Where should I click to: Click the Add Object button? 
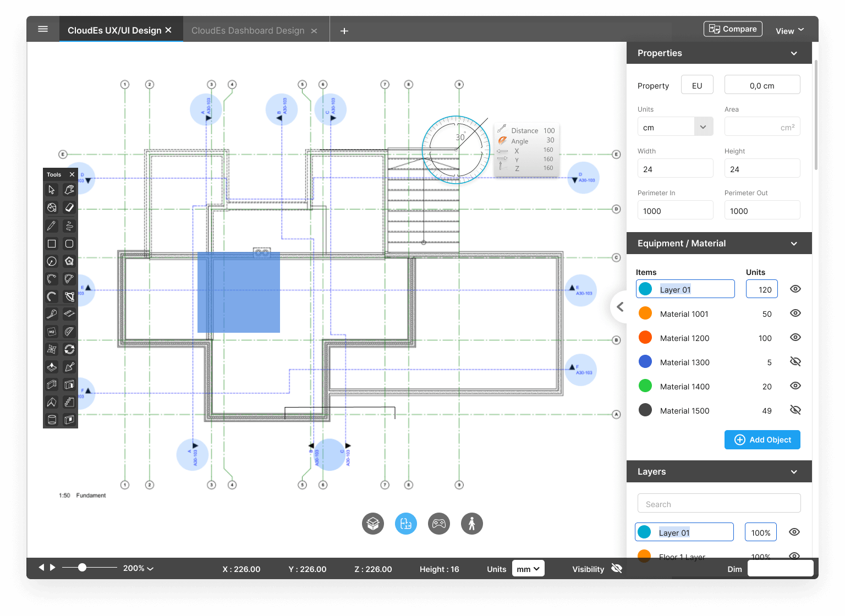click(762, 440)
